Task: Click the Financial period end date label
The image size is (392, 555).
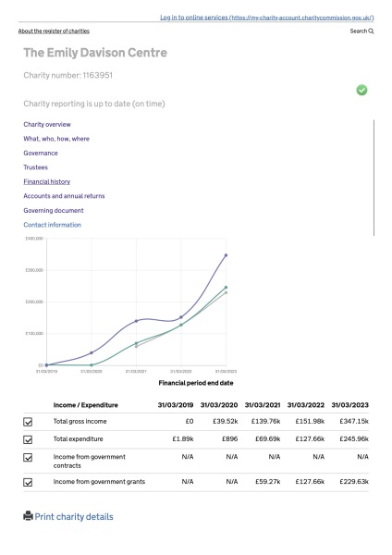Action: 196,383
